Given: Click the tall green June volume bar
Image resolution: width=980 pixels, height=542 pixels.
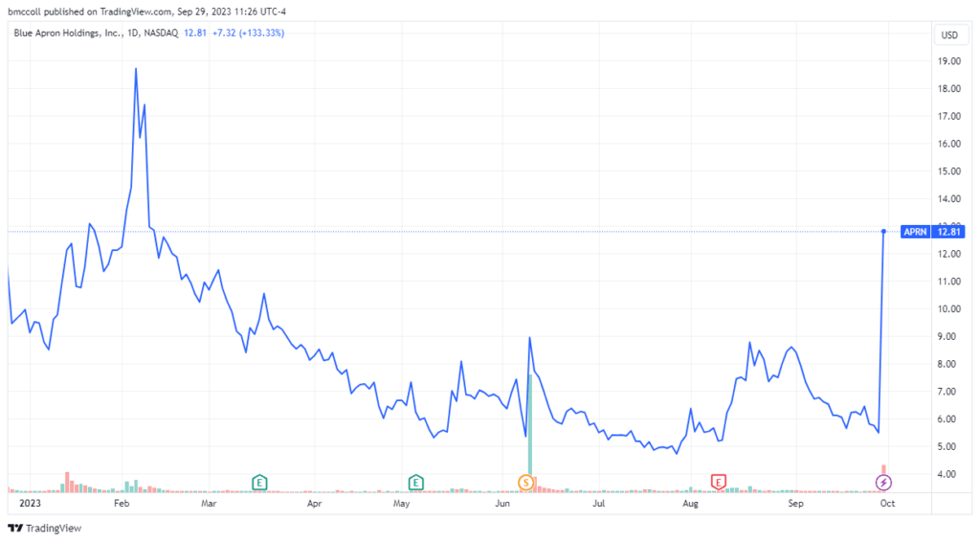Looking at the screenshot, I should pos(530,424).
